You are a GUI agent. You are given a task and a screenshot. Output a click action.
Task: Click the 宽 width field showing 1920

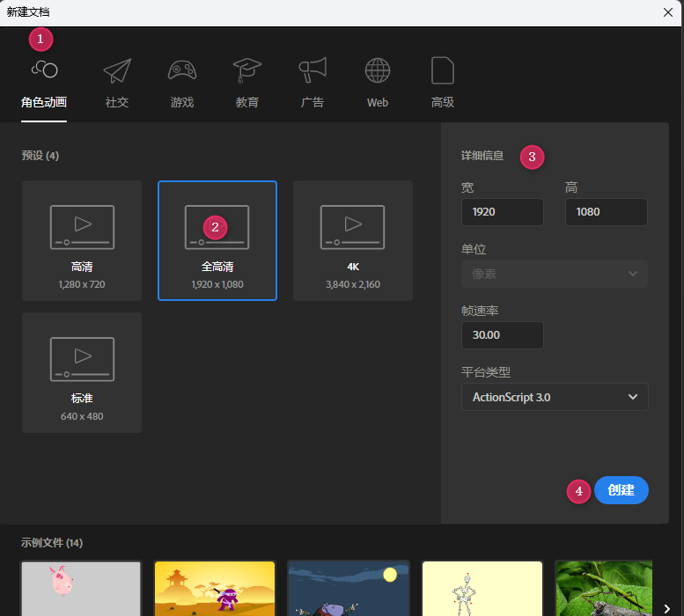pyautogui.click(x=503, y=212)
